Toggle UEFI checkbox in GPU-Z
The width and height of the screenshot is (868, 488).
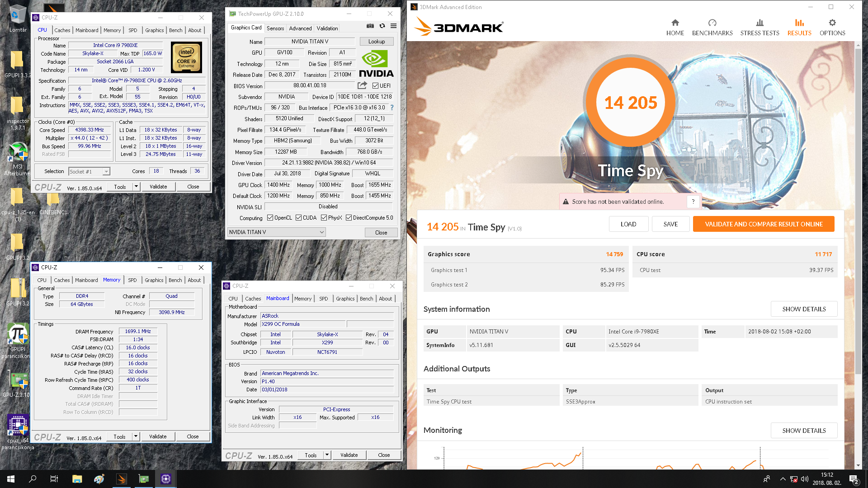pyautogui.click(x=375, y=85)
